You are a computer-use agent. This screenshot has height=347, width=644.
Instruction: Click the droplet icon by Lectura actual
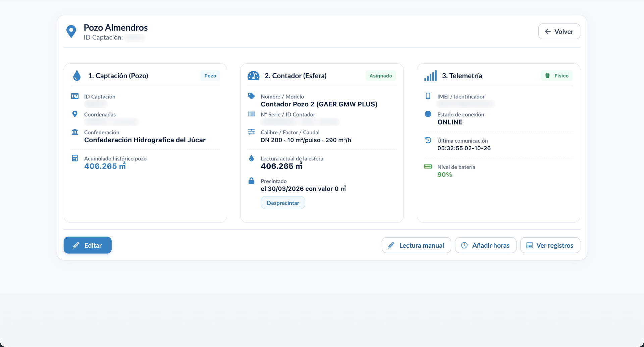[x=251, y=158]
